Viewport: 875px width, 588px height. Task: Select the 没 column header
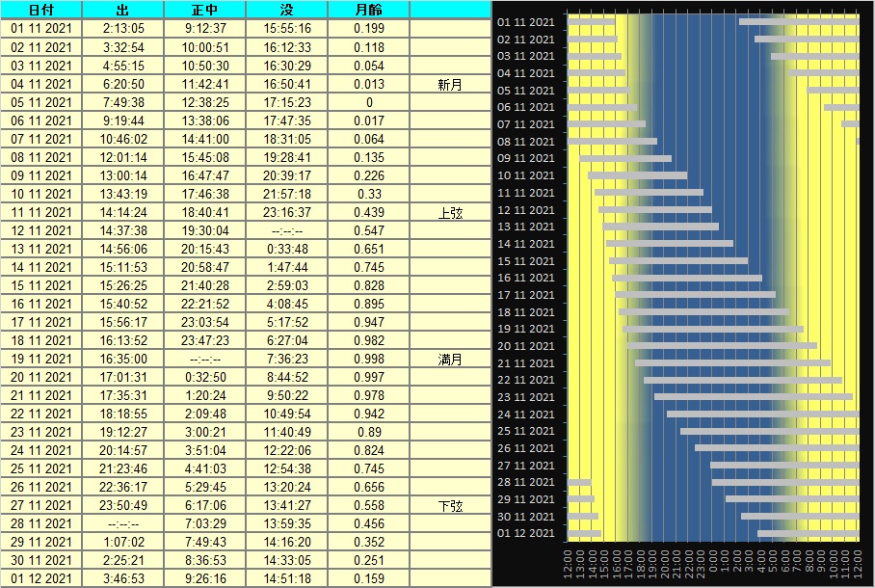click(287, 10)
